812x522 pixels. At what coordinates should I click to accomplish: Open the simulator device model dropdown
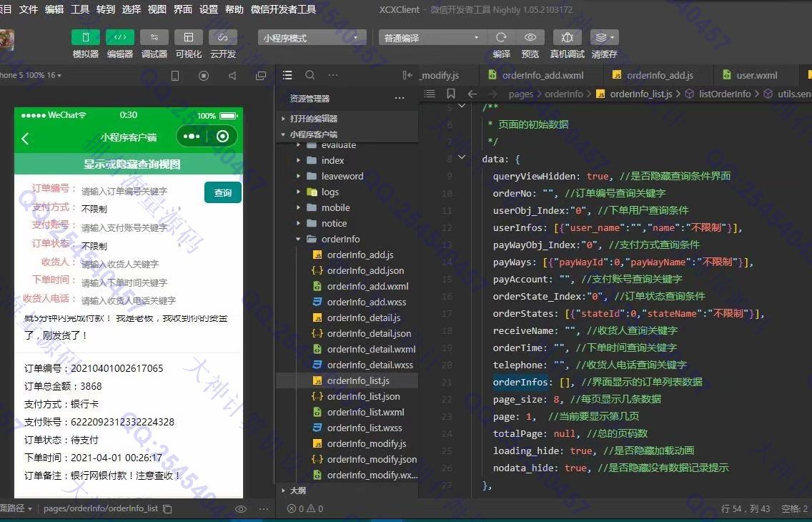(x=31, y=75)
